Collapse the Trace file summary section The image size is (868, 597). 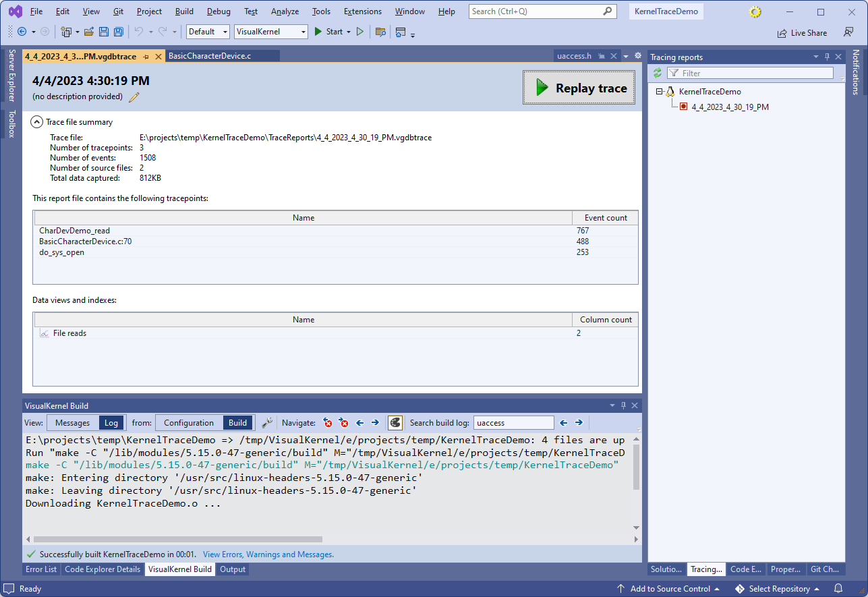click(x=36, y=122)
